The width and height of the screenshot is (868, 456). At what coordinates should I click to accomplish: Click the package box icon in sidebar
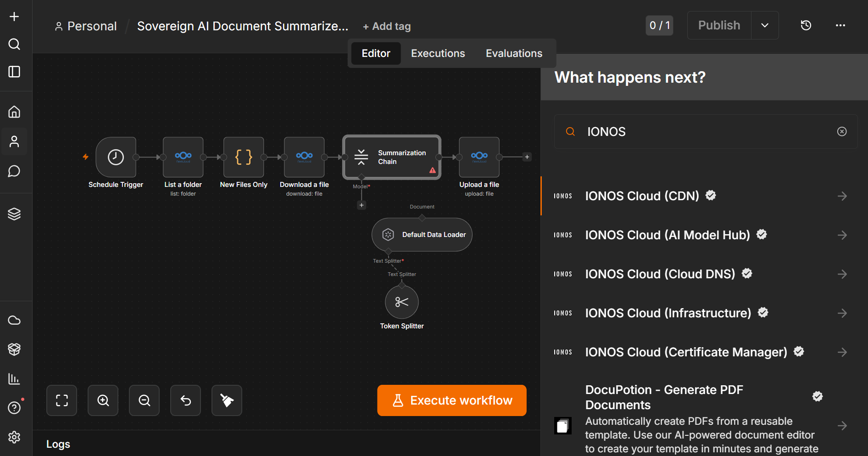14,349
